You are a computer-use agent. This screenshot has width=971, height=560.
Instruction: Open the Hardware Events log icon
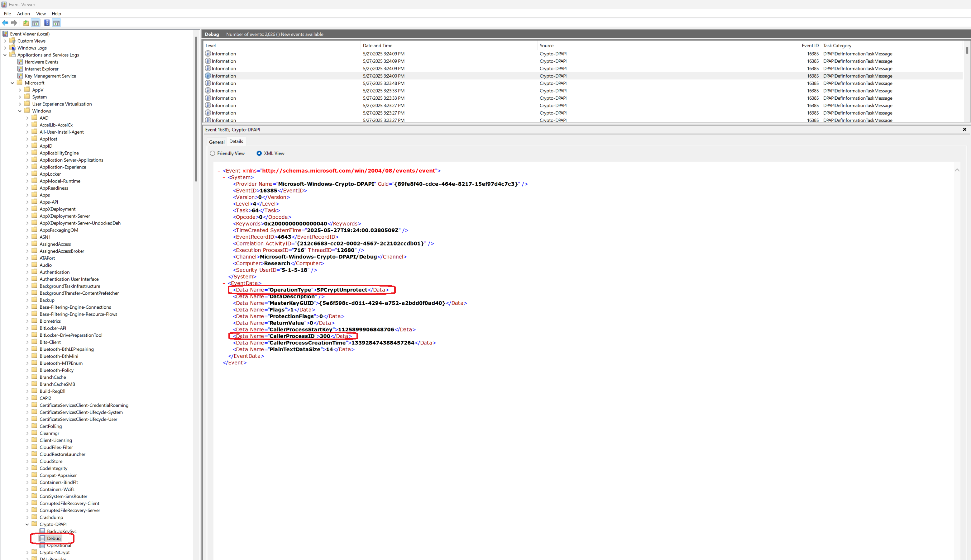tap(20, 62)
